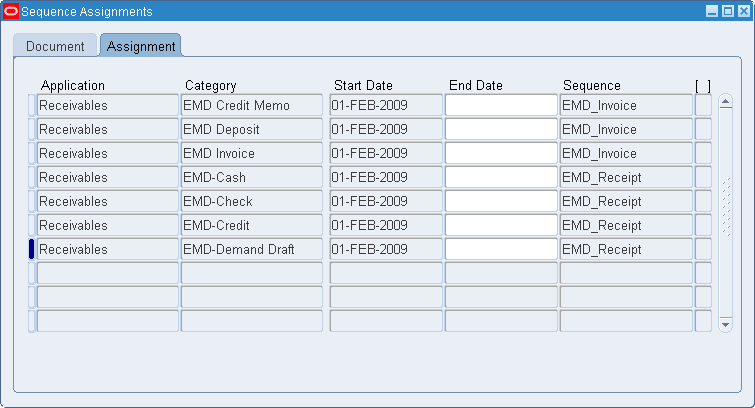Viewport: 755px width, 408px height.
Task: Click descriptive flexfield box of EMD-Cash row
Action: coord(703,177)
